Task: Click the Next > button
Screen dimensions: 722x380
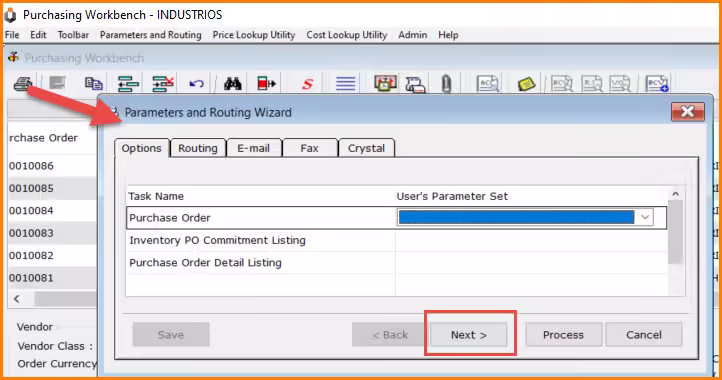Action: 469,335
